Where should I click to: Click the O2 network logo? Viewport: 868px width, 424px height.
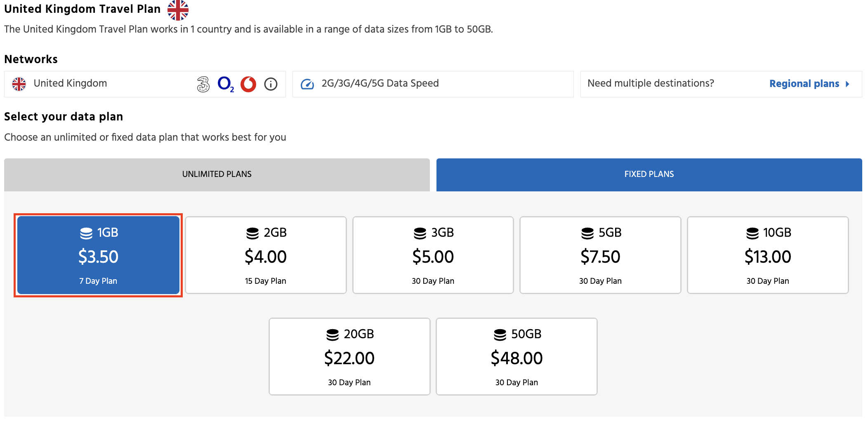pyautogui.click(x=226, y=84)
